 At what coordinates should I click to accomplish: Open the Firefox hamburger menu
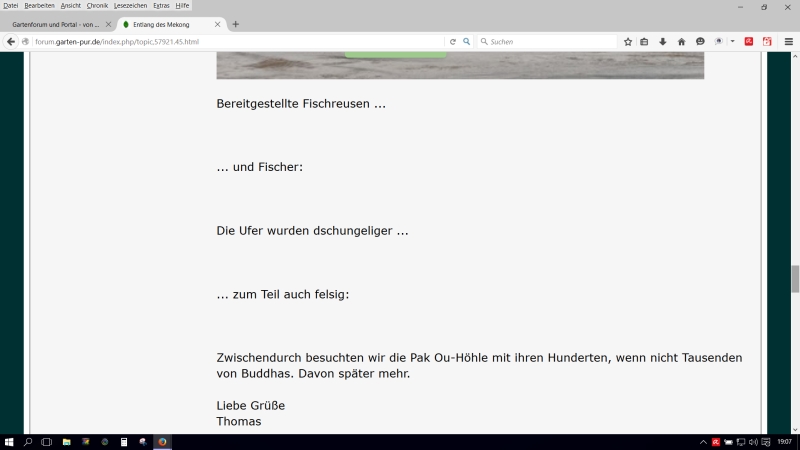tap(788, 42)
